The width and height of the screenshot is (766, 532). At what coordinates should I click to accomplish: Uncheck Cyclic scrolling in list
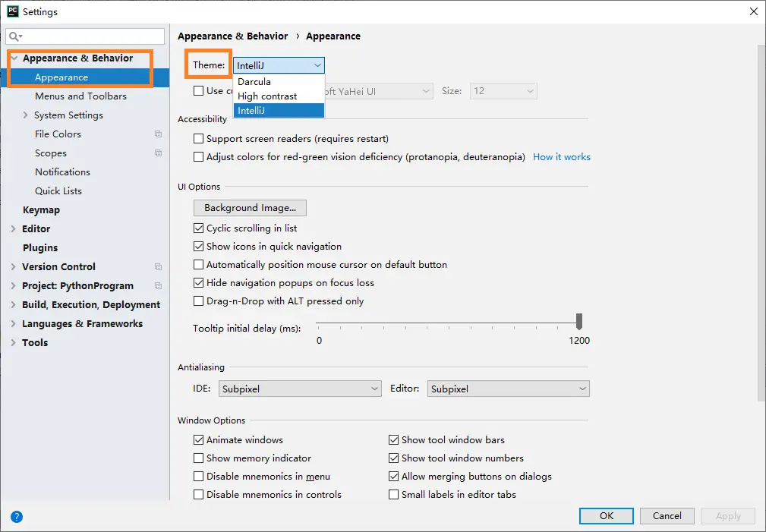pyautogui.click(x=198, y=228)
